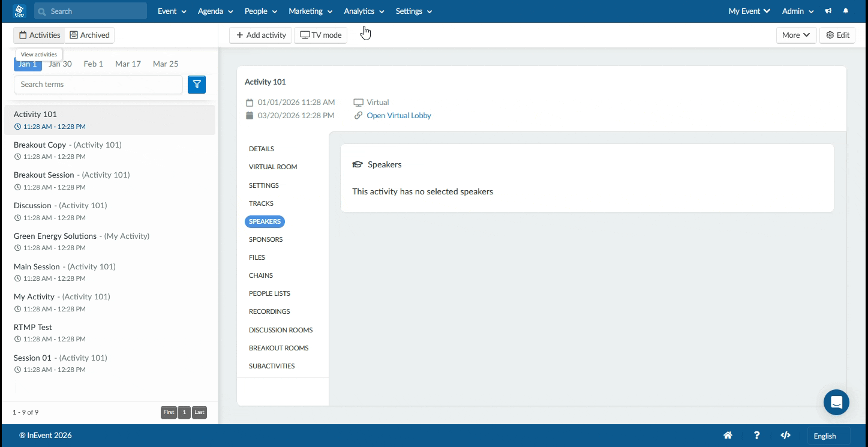
Task: Open the filter icon button
Action: point(197,85)
